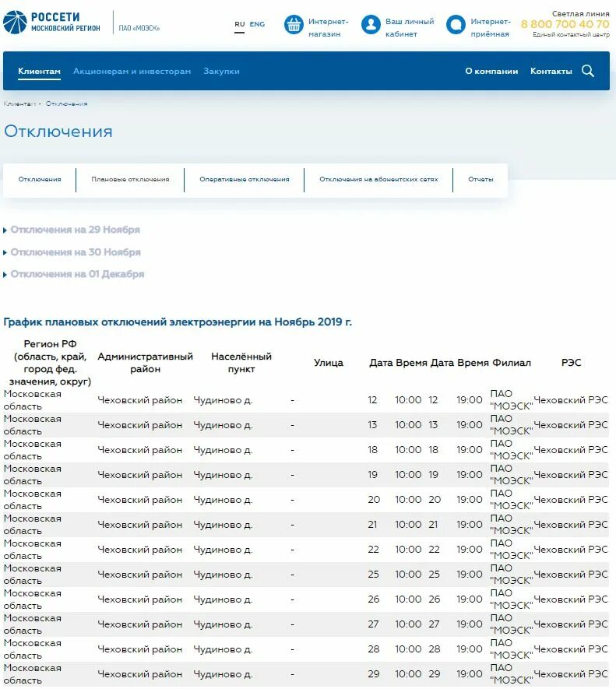Click the Интернет-приёмная chat bubble icon
Viewport: 616px width, 689px height.
[x=456, y=25]
